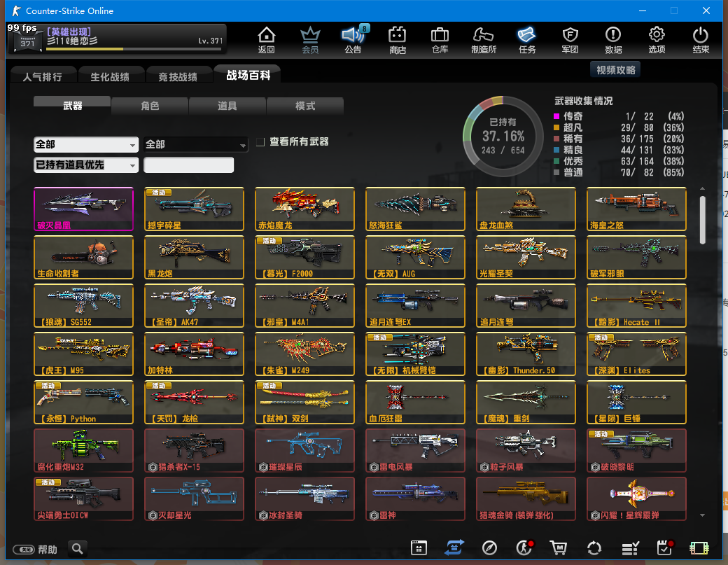Open the 军团 clan shield icon
728x565 pixels.
pos(570,40)
